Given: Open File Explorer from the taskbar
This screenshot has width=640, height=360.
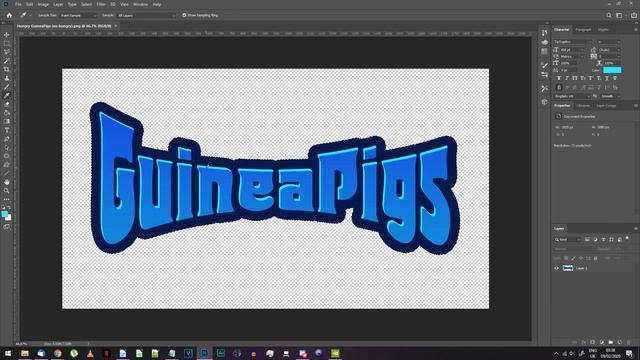Looking at the screenshot, I should click(25, 353).
